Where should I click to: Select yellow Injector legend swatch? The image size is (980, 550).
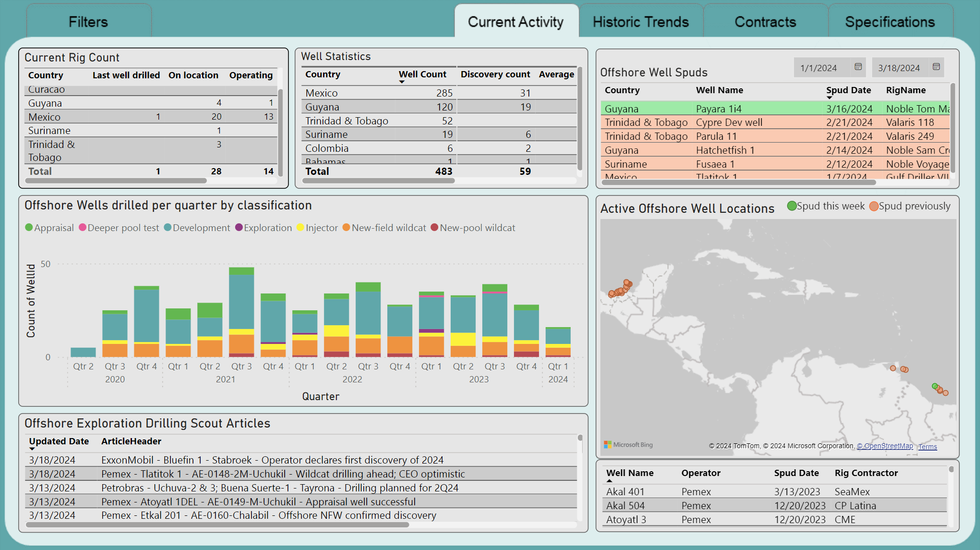[300, 228]
